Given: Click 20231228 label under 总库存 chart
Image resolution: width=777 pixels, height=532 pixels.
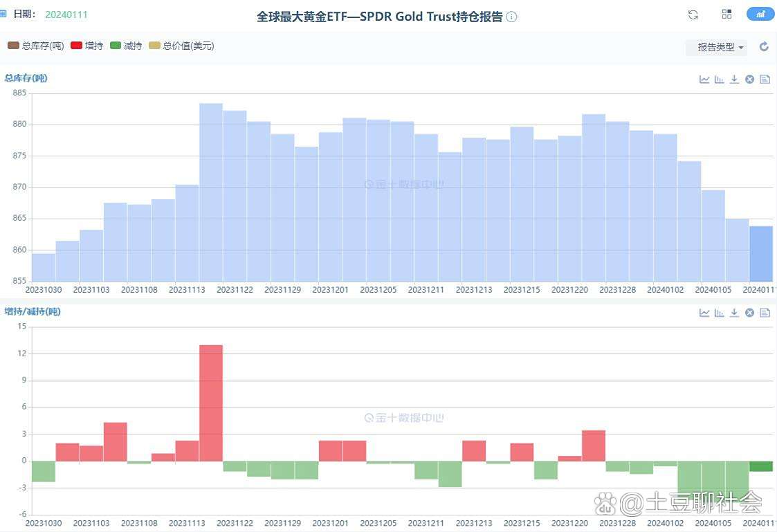Looking at the screenshot, I should [617, 290].
